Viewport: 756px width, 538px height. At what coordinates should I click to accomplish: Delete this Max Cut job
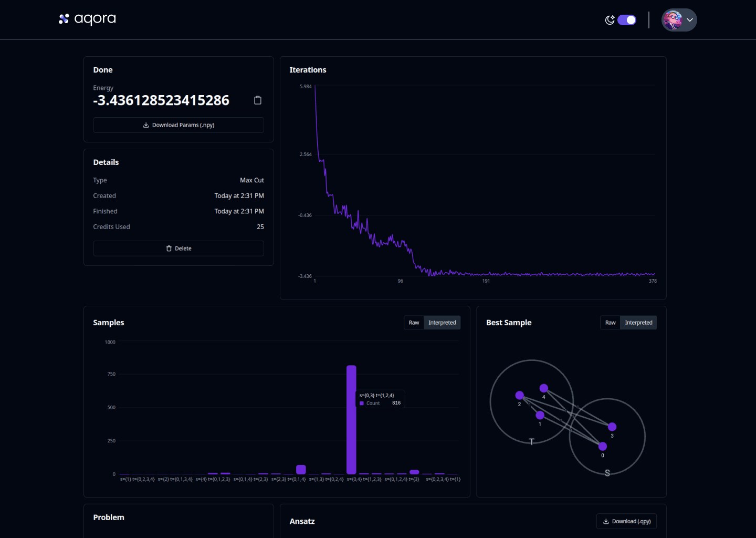click(178, 249)
